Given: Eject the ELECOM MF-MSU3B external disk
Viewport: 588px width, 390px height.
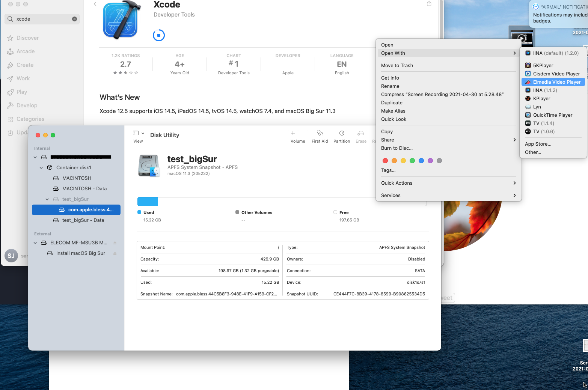Looking at the screenshot, I should click(x=115, y=243).
